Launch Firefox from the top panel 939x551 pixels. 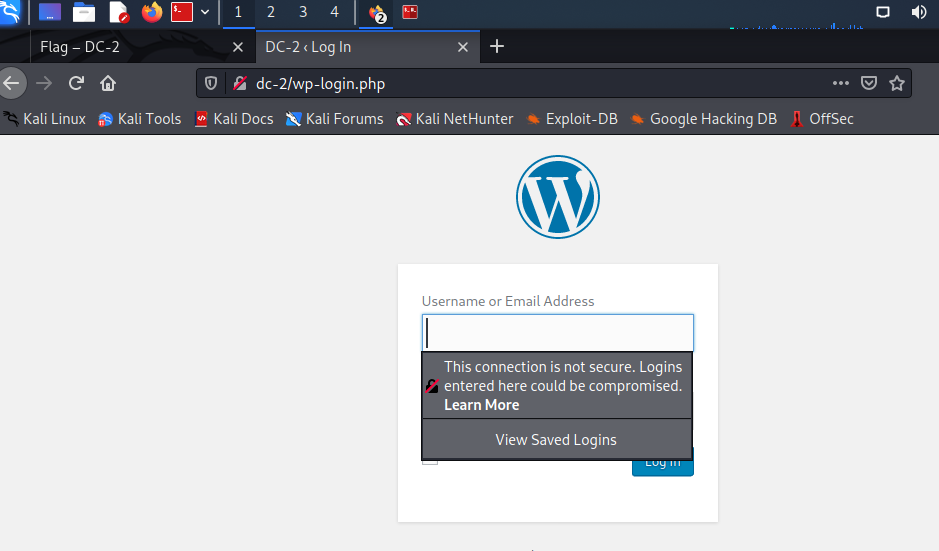click(152, 12)
